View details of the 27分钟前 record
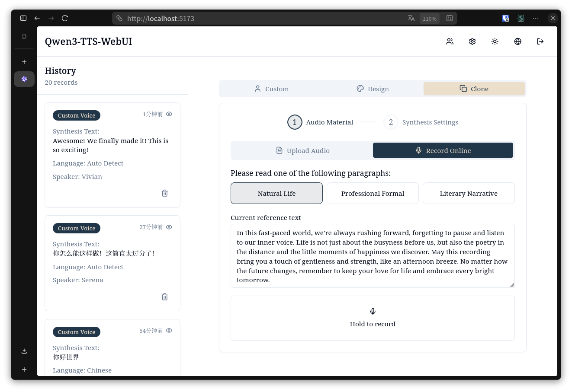The width and height of the screenshot is (572, 392). [x=169, y=227]
